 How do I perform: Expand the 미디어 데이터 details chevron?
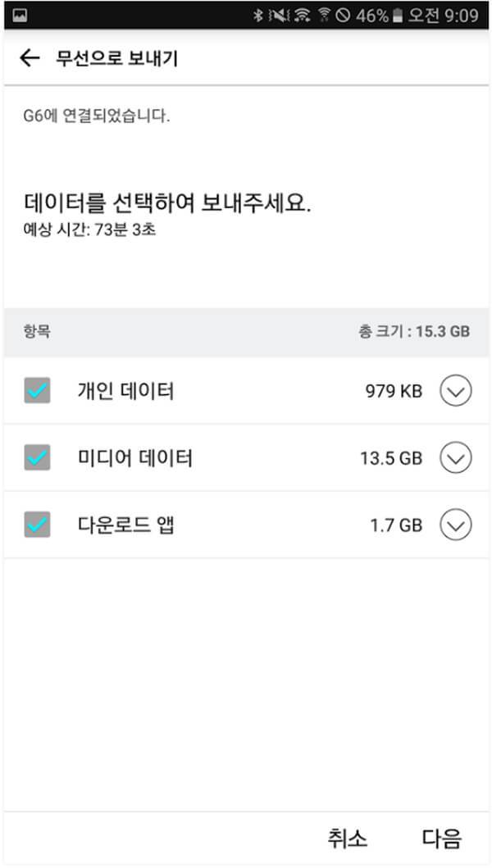coord(455,457)
